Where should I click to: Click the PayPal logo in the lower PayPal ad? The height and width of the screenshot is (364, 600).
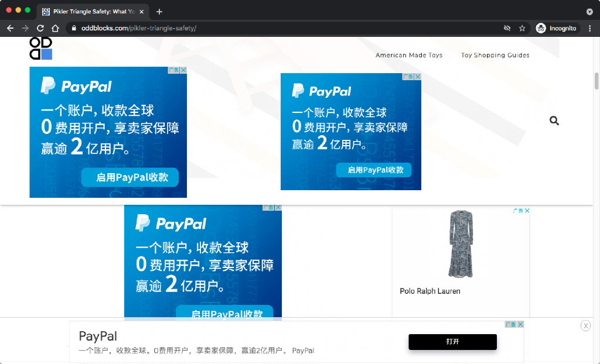[x=171, y=224]
